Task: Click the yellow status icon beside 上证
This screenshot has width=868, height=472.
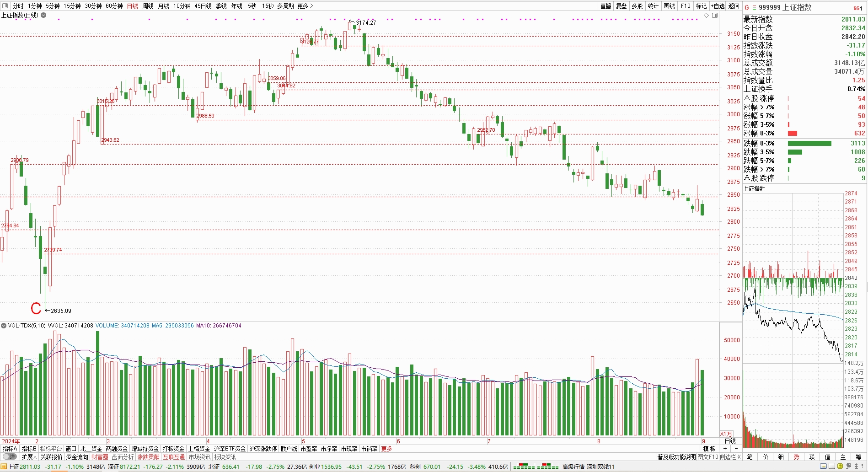Action: click(x=4, y=467)
